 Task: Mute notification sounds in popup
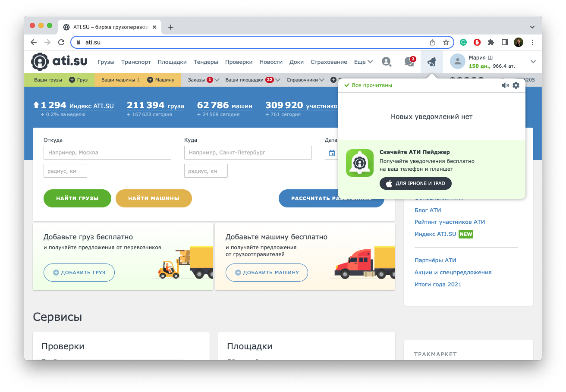[x=505, y=85]
